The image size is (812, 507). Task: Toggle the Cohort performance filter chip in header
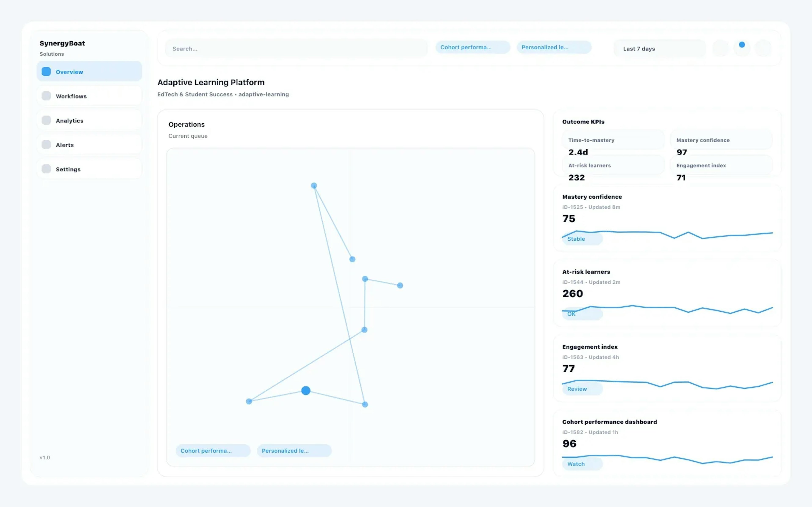click(x=472, y=47)
